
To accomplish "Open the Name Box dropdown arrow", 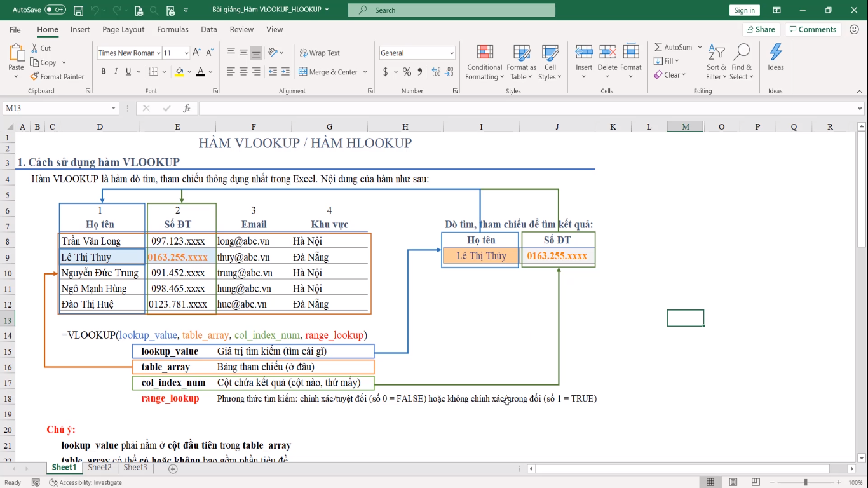I will pos(114,109).
